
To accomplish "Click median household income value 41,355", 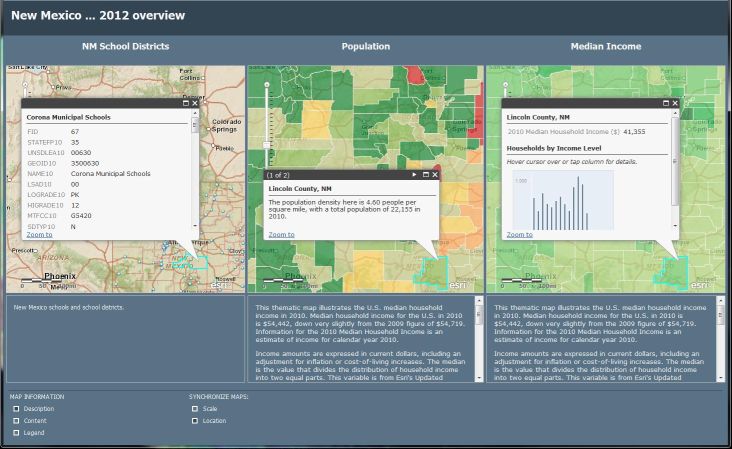I will click(x=634, y=132).
